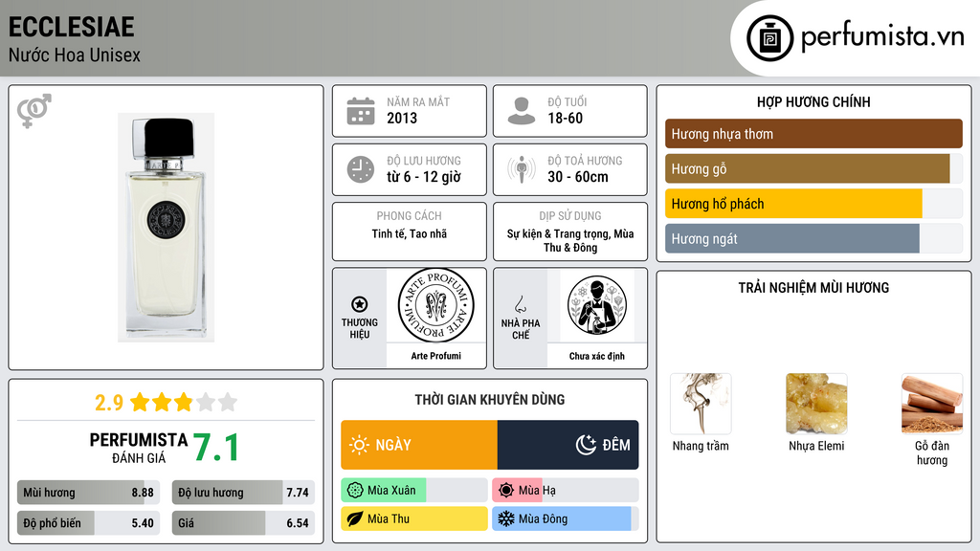This screenshot has height=551, width=980.
Task: Select the Gỗ đàn hương note image
Action: (x=932, y=404)
